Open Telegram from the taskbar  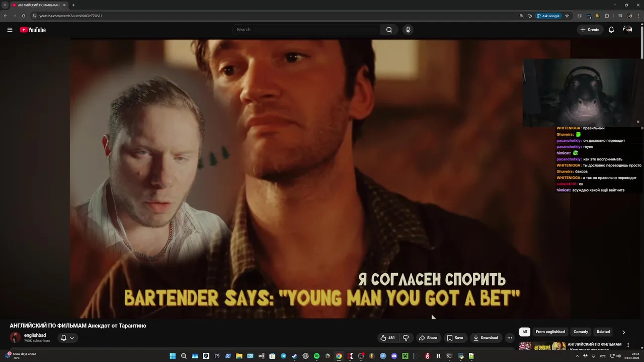(x=283, y=356)
